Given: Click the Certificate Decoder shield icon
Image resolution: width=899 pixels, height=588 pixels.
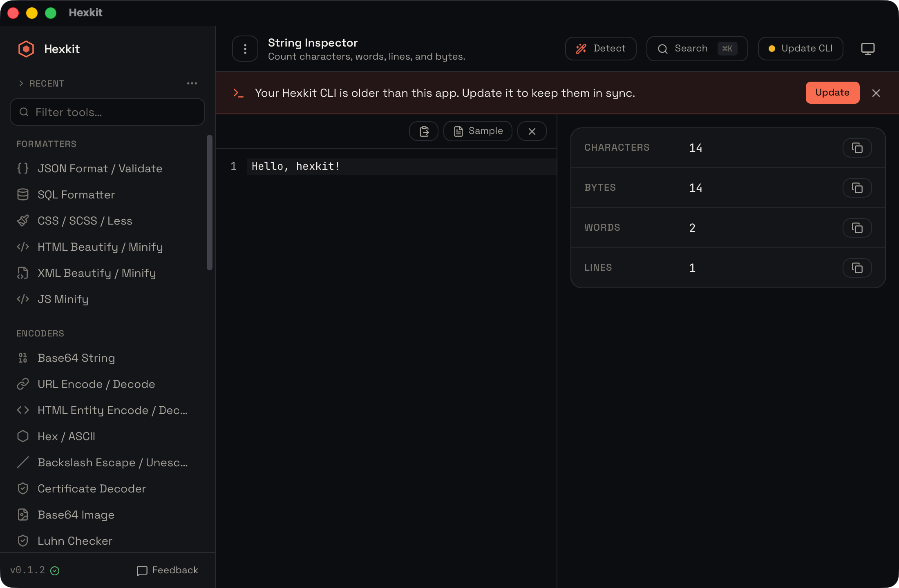Looking at the screenshot, I should 23,489.
